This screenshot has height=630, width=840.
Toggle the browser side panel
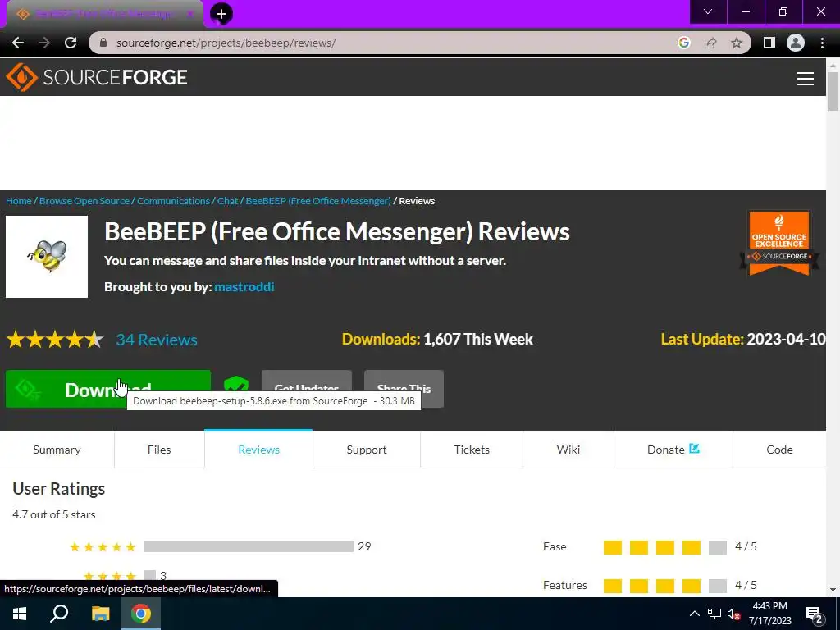[769, 43]
